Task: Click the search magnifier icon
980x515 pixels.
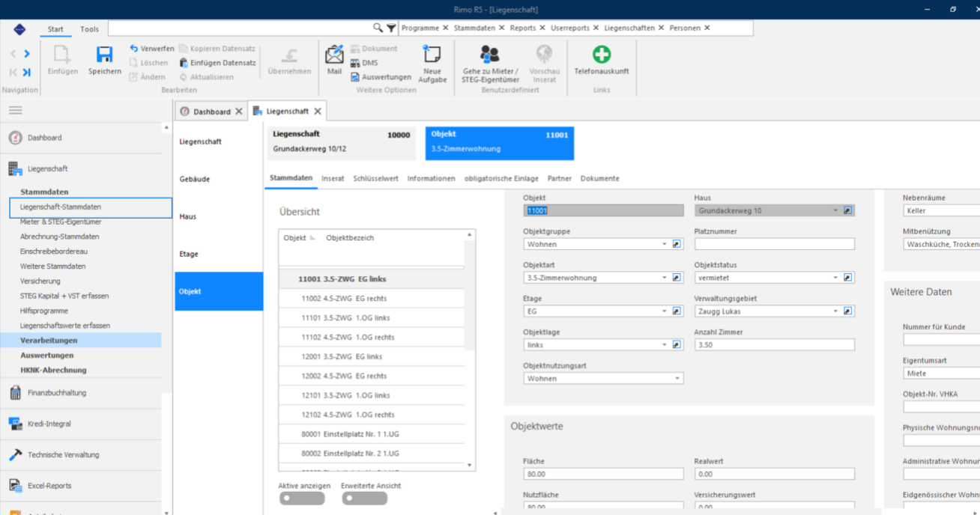Action: 378,28
